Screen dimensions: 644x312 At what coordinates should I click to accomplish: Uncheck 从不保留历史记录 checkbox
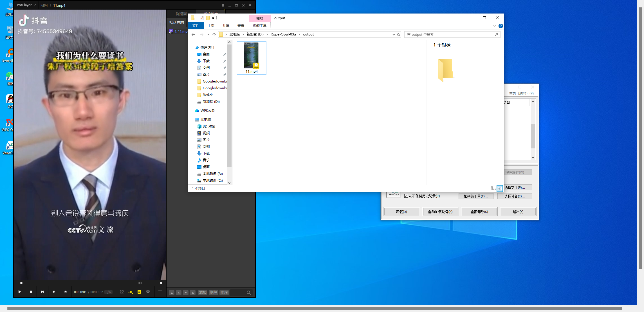tap(406, 196)
